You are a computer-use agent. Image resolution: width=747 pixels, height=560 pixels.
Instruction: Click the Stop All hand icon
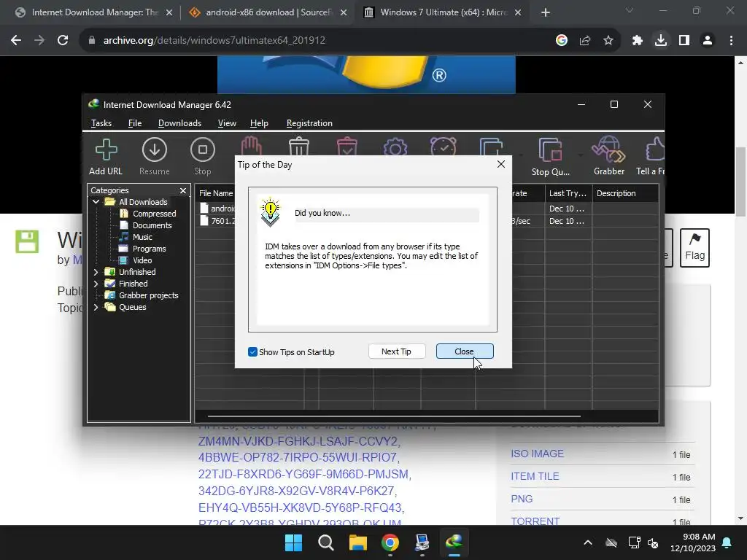coord(251,146)
